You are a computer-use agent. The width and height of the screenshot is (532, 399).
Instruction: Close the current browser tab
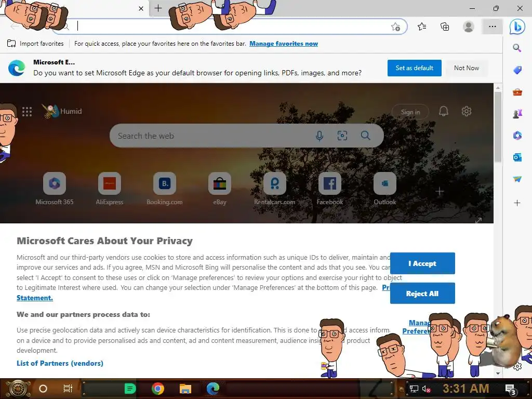[141, 8]
